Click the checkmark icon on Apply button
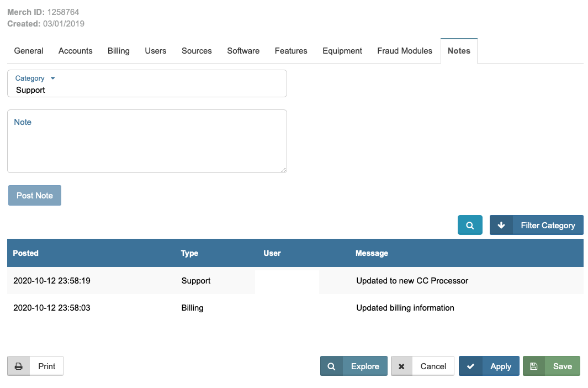Screen dimensions: 588x388 click(x=470, y=366)
